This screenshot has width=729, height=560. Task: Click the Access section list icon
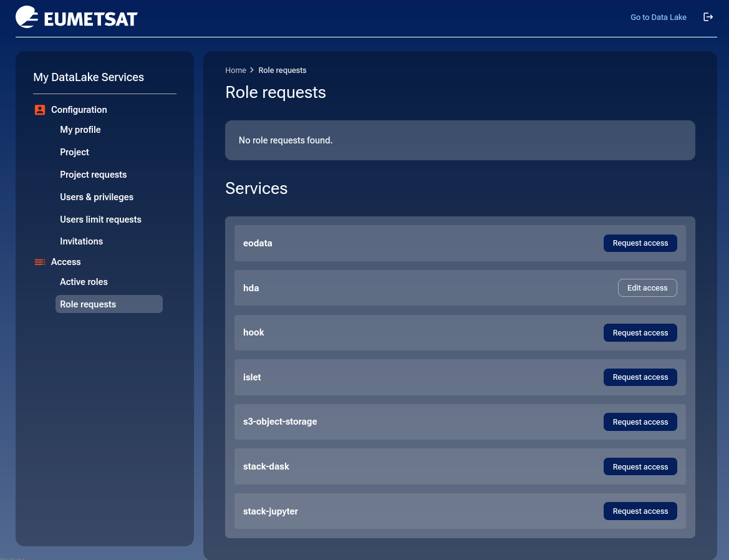coord(40,262)
